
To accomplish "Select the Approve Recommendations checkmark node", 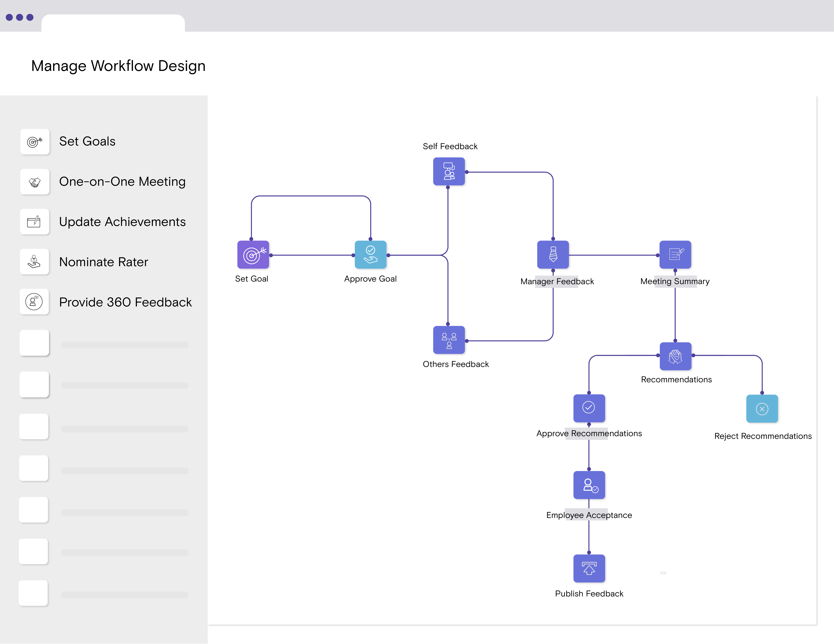I will [589, 408].
